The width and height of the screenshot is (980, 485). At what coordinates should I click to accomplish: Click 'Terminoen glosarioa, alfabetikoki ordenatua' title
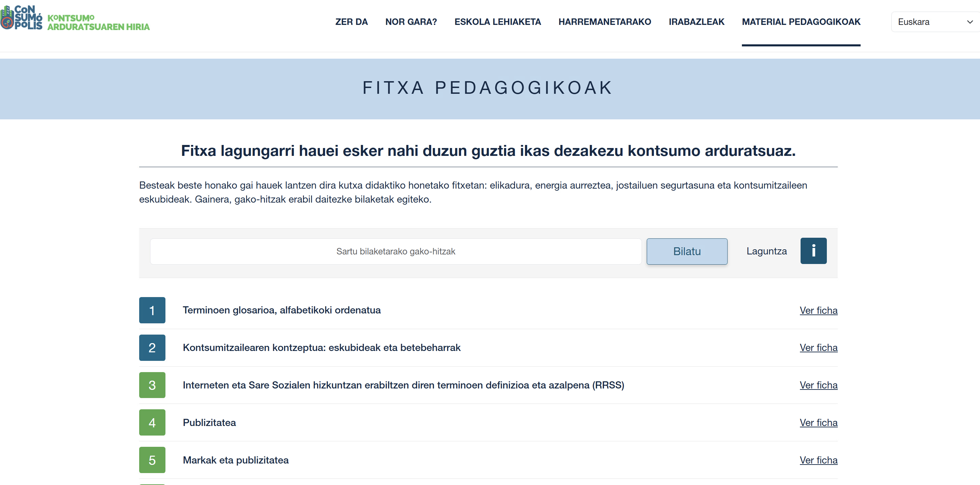tap(281, 310)
